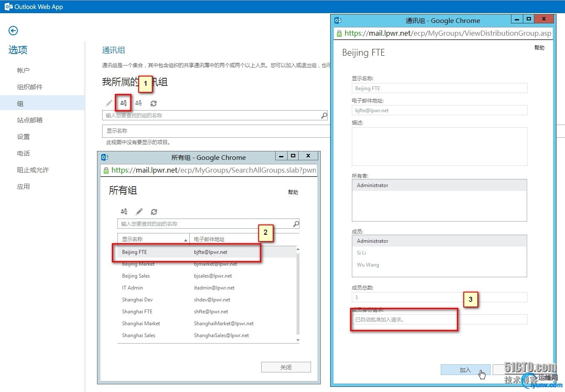Click the join group icon in main toolbar
The image size is (565, 392).
click(123, 103)
